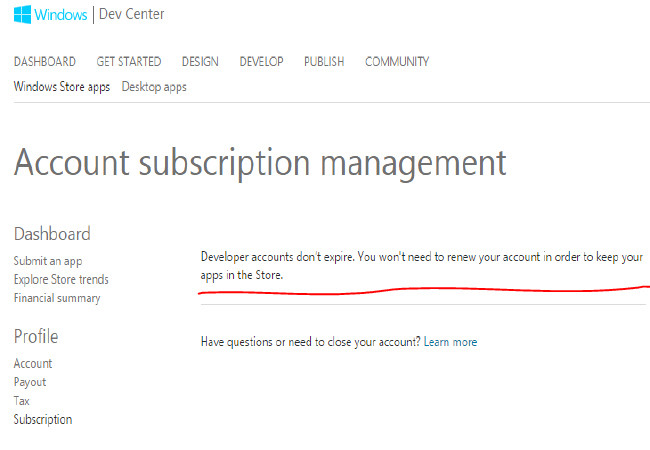The width and height of the screenshot is (650, 450).
Task: Select the PUBLISH menu item
Action: coord(324,62)
